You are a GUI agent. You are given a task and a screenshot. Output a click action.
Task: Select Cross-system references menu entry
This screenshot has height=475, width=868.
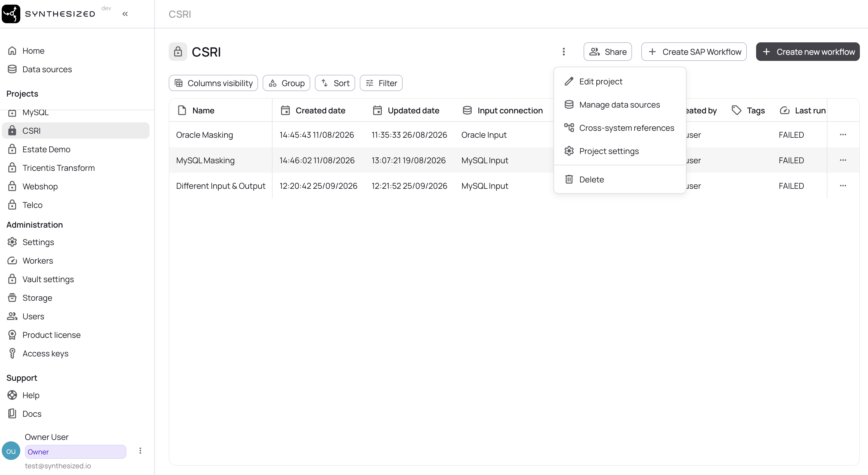coord(620,128)
